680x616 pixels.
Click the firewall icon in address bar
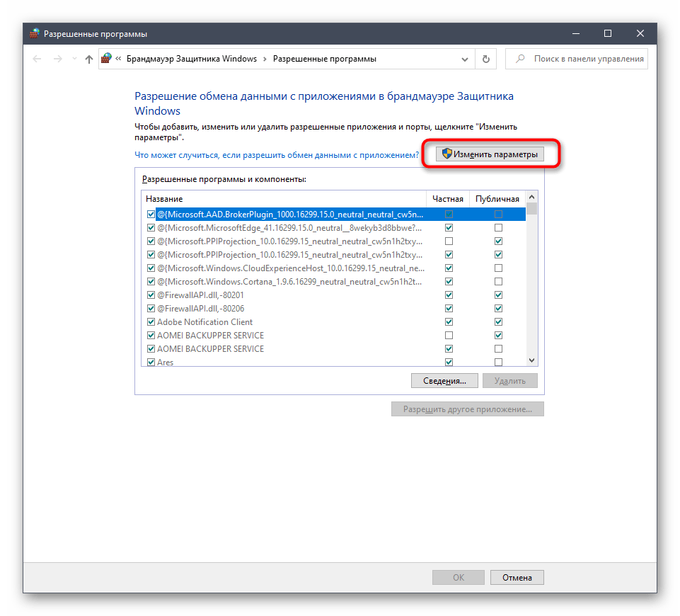click(x=106, y=59)
